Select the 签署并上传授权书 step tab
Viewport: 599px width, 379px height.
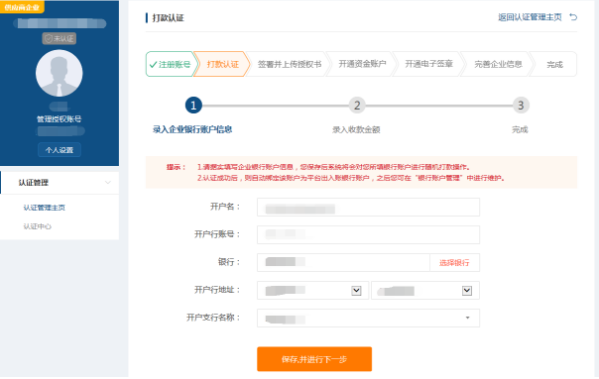click(x=289, y=64)
